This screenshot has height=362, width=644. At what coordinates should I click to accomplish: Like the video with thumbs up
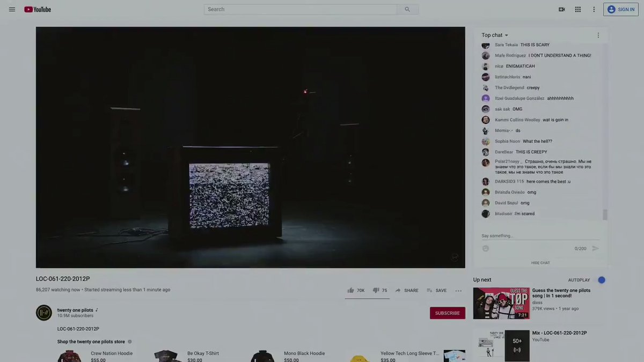(x=356, y=290)
